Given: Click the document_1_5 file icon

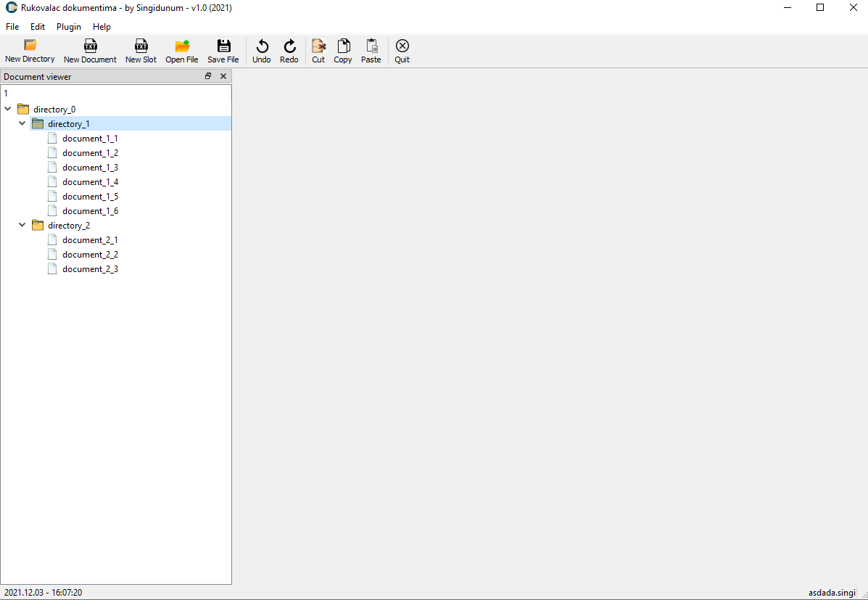Looking at the screenshot, I should (52, 196).
